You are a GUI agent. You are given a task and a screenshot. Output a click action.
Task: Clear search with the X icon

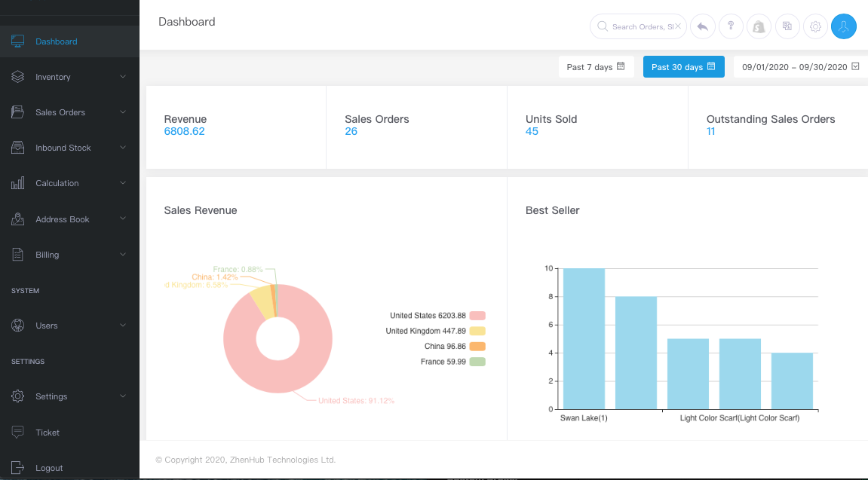coord(677,26)
